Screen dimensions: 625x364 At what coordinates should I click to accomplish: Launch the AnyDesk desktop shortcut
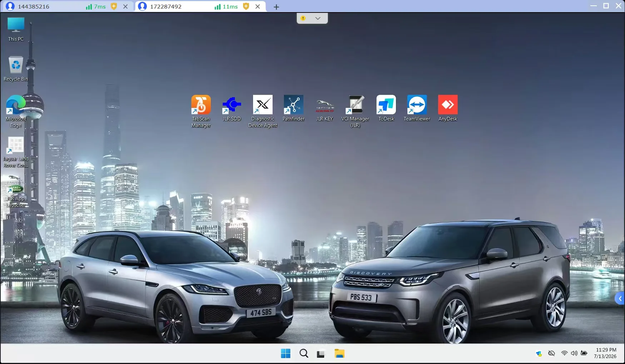tap(448, 108)
